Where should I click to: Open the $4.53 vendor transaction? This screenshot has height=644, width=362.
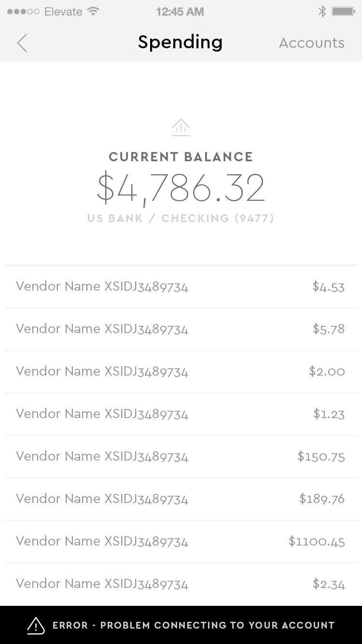click(x=181, y=287)
